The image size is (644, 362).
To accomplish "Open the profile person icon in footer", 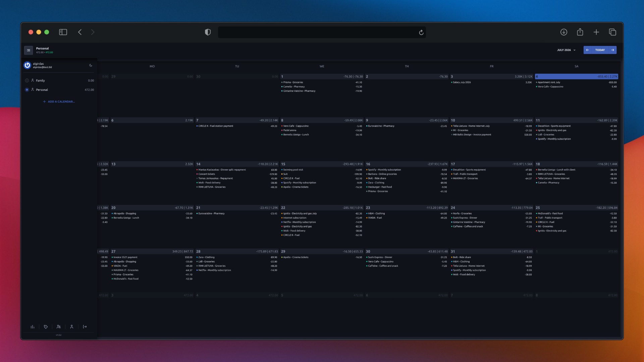I will [x=71, y=327].
